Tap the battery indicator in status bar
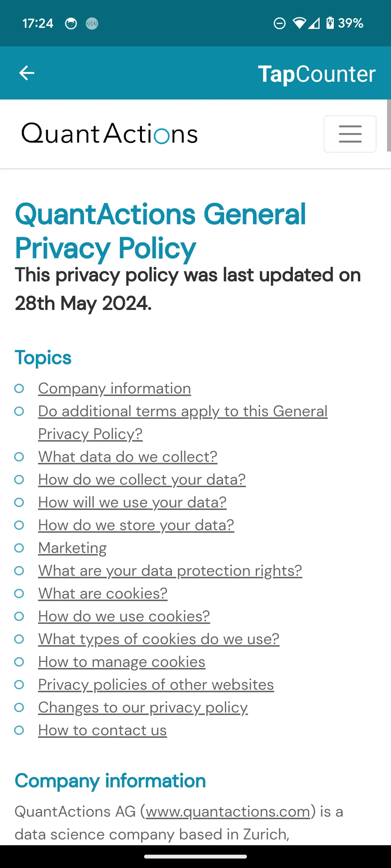The height and width of the screenshot is (868, 391). click(x=330, y=23)
